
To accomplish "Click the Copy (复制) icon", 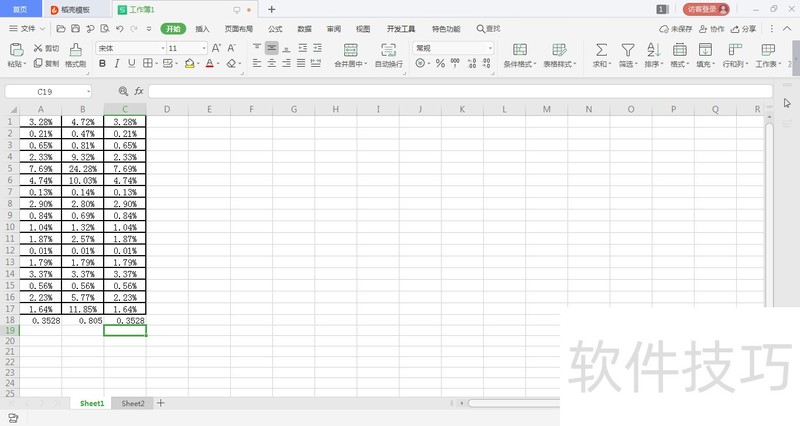I will [38, 63].
